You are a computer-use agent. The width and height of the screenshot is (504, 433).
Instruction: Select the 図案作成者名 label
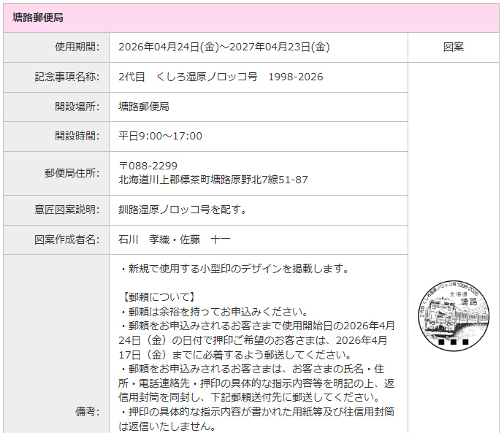coord(67,240)
